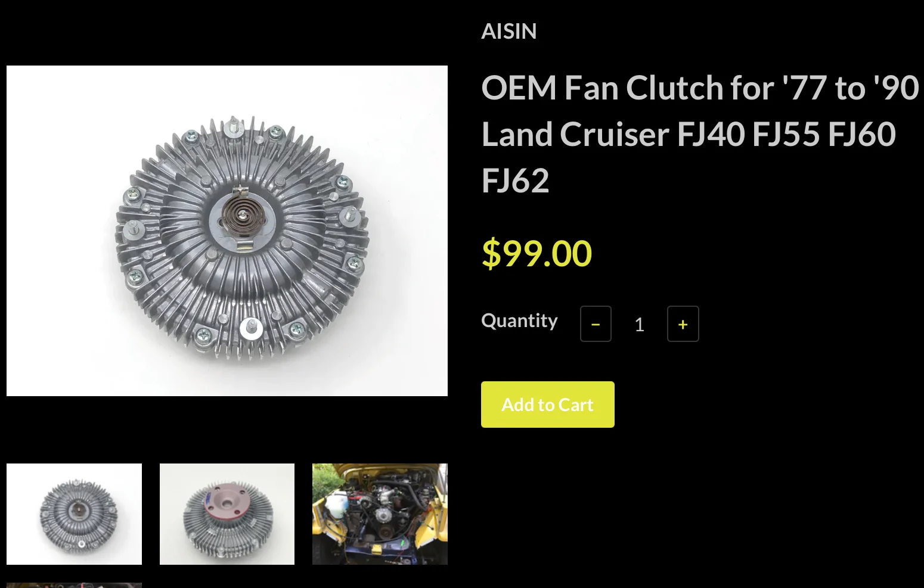Click the yellow Add to Cart button

point(547,405)
